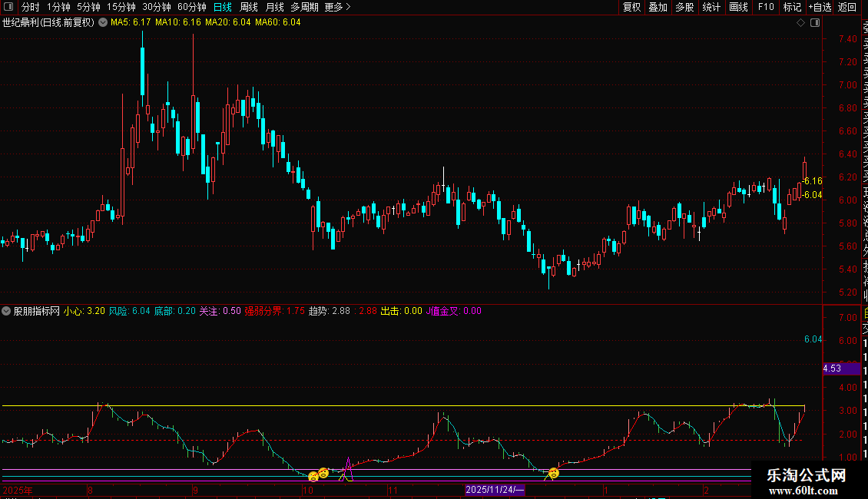Open the 多周期 multi-period view
868x499 pixels.
(x=304, y=8)
